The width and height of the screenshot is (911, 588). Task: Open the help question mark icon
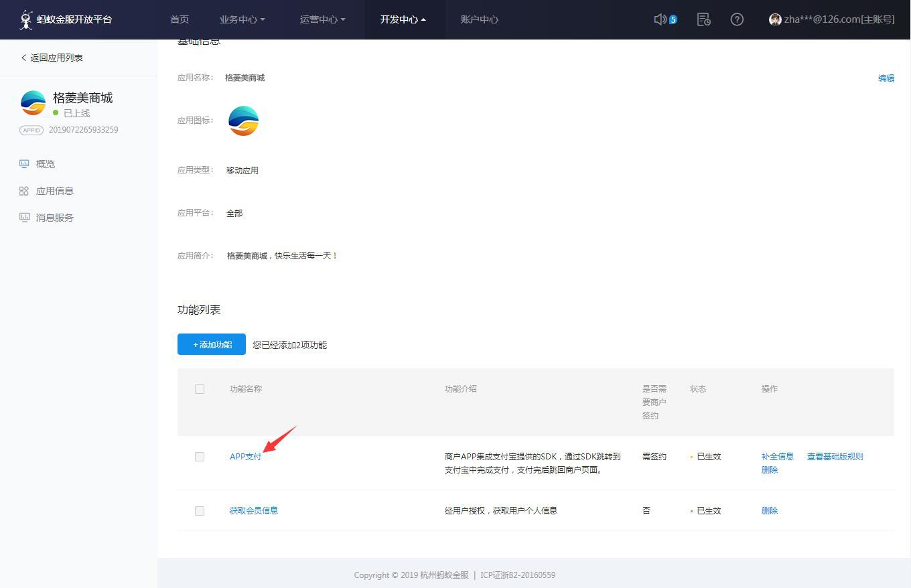[737, 19]
